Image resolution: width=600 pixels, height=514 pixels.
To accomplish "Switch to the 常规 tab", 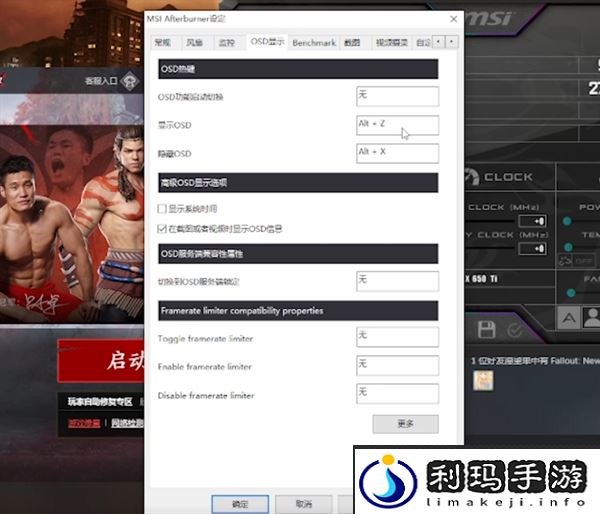I will 163,42.
